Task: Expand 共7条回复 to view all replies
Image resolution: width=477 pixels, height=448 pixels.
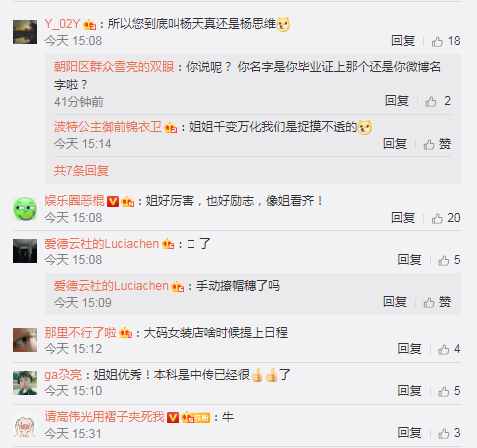Action: coord(81,171)
